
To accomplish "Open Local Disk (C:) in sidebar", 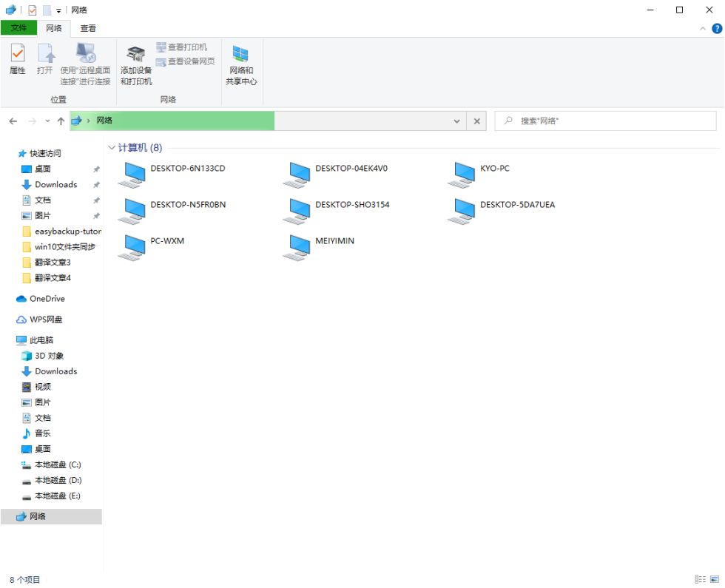I will coord(51,464).
